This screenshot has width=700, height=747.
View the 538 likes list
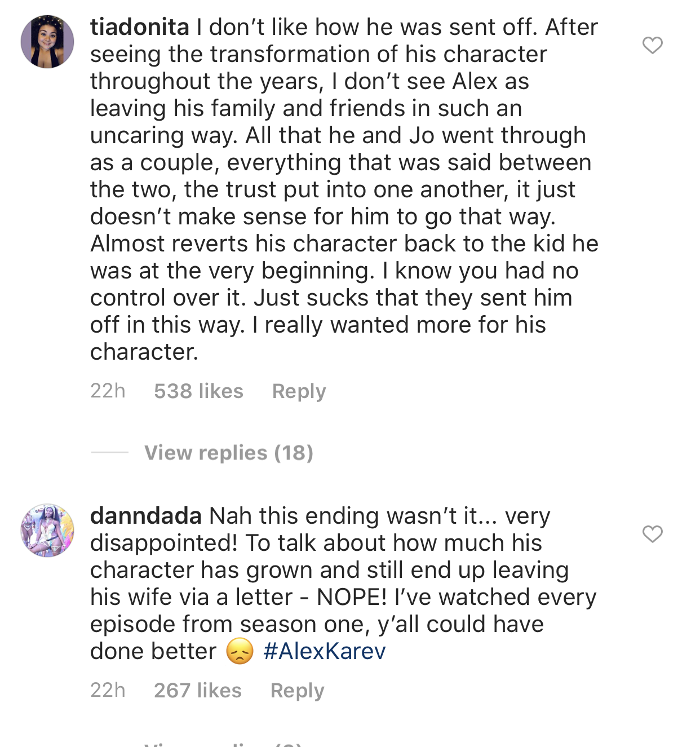(198, 391)
